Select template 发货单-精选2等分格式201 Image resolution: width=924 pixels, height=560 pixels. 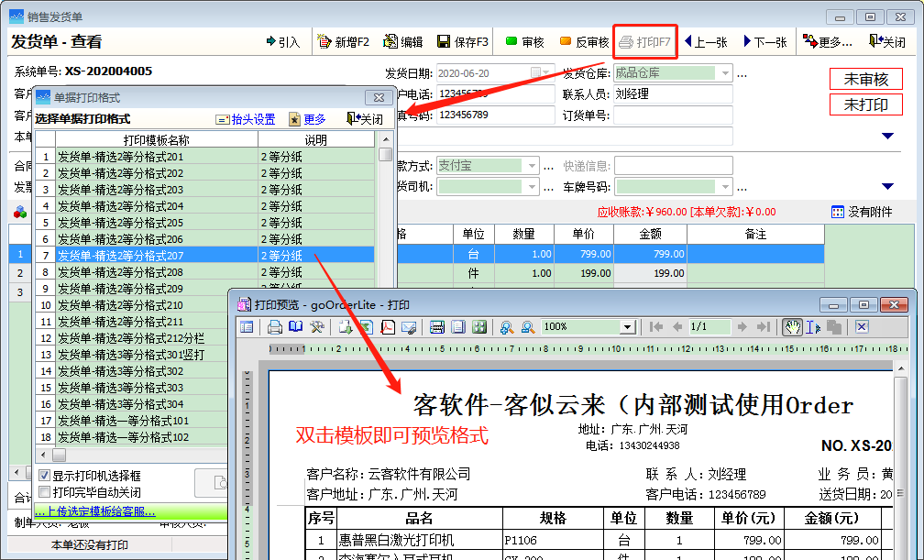[204, 157]
